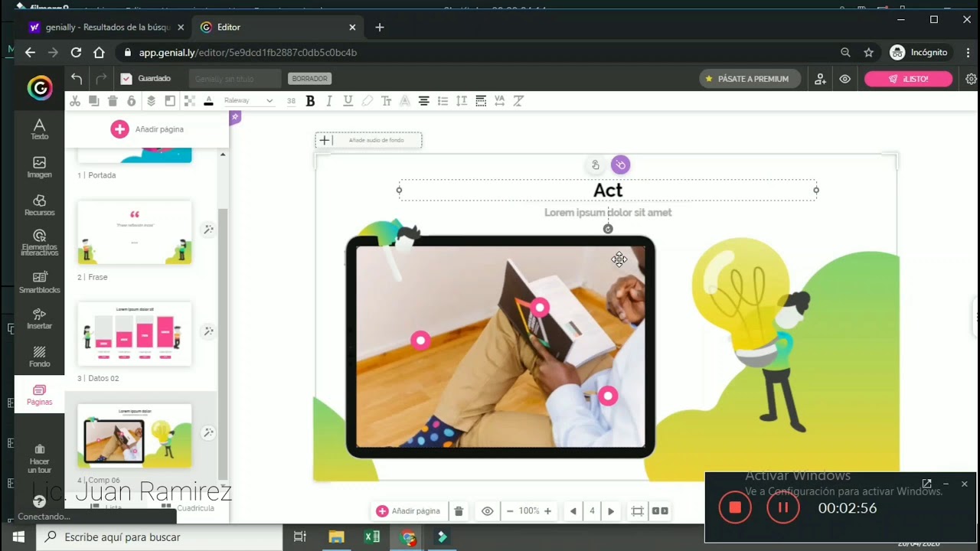Screen dimensions: 980x551
Task: Click the Genially title input field
Action: [x=235, y=79]
